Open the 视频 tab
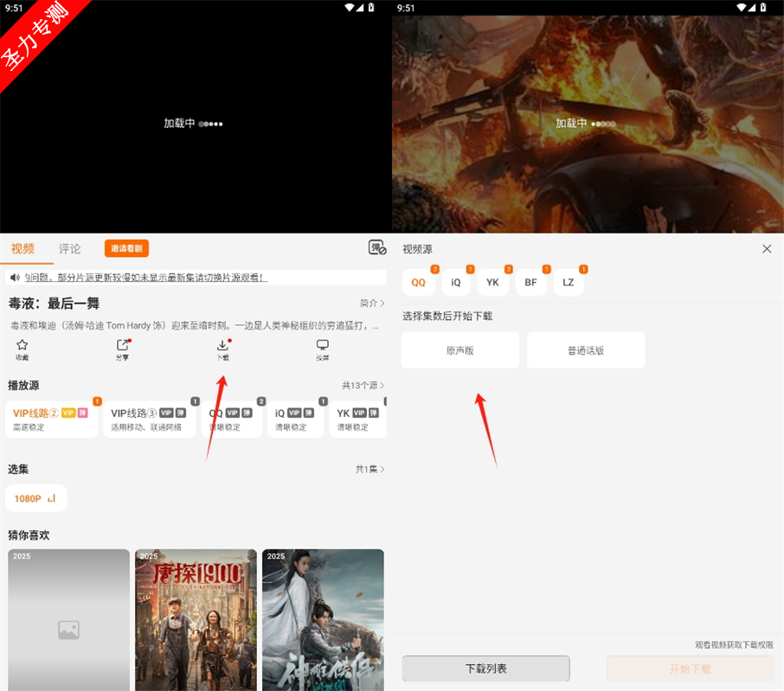This screenshot has height=691, width=784. [x=23, y=248]
